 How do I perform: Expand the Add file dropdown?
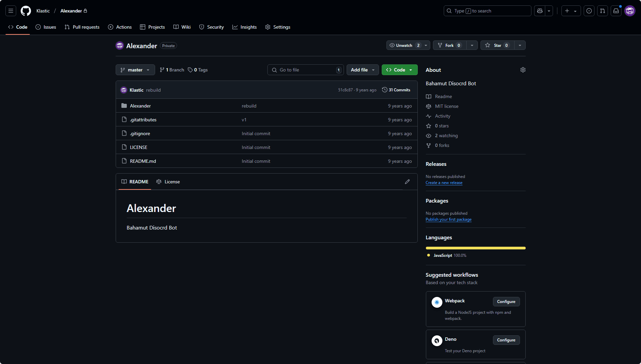tap(362, 70)
